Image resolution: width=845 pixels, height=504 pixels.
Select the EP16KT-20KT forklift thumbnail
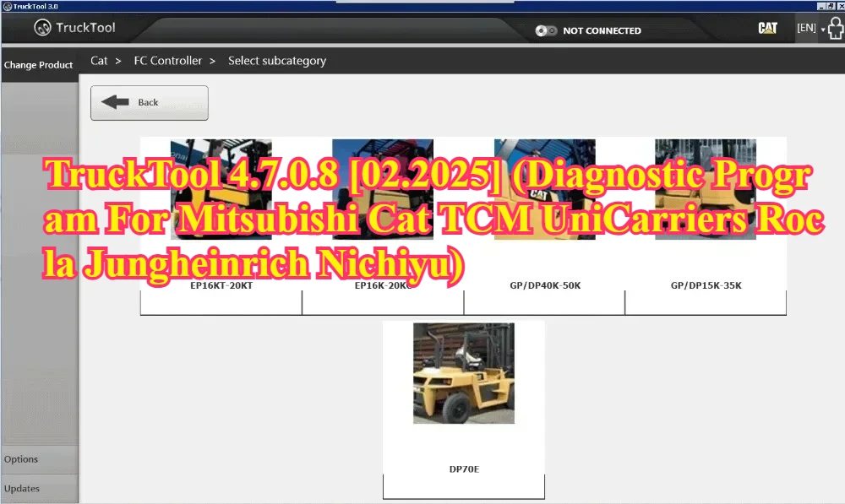tap(221, 189)
